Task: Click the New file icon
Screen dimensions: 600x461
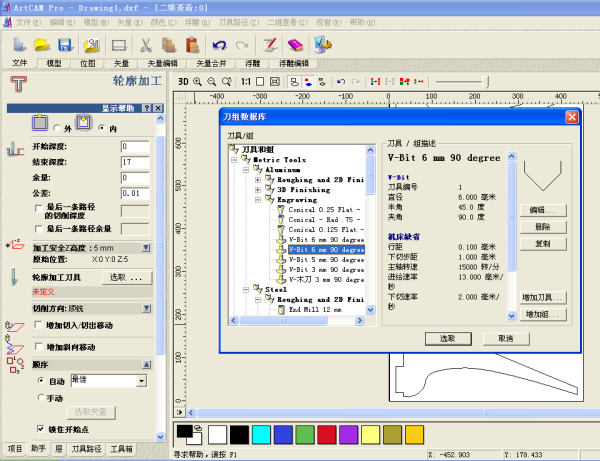Action: click(x=20, y=45)
